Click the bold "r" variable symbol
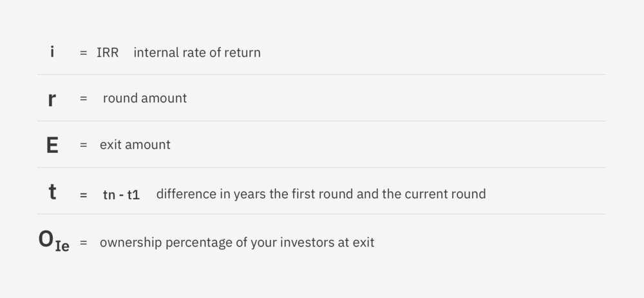Viewport: 644px width, 298px height. pos(52,99)
